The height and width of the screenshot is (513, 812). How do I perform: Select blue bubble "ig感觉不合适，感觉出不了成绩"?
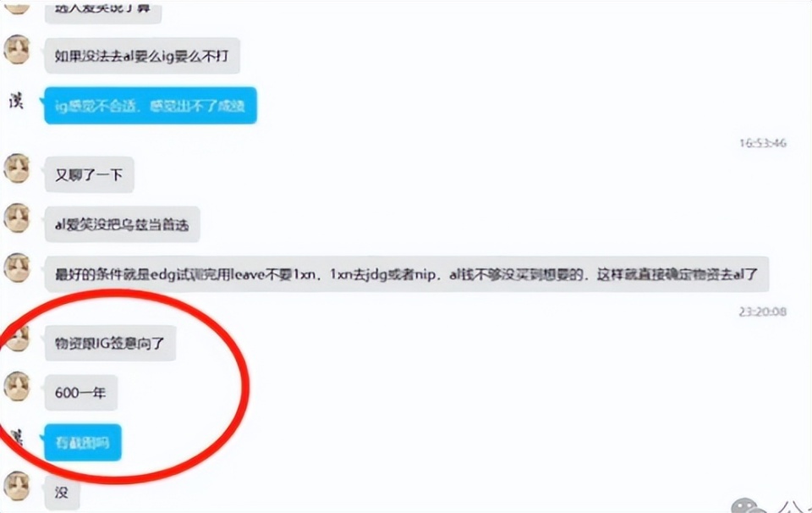(x=151, y=106)
